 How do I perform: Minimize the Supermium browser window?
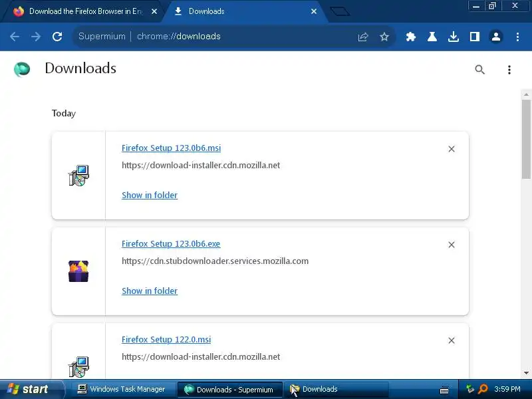click(476, 6)
